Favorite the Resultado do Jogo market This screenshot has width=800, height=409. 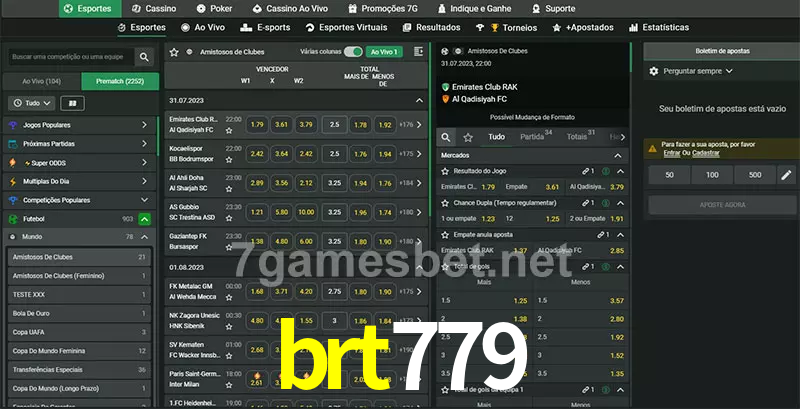pyautogui.click(x=607, y=171)
